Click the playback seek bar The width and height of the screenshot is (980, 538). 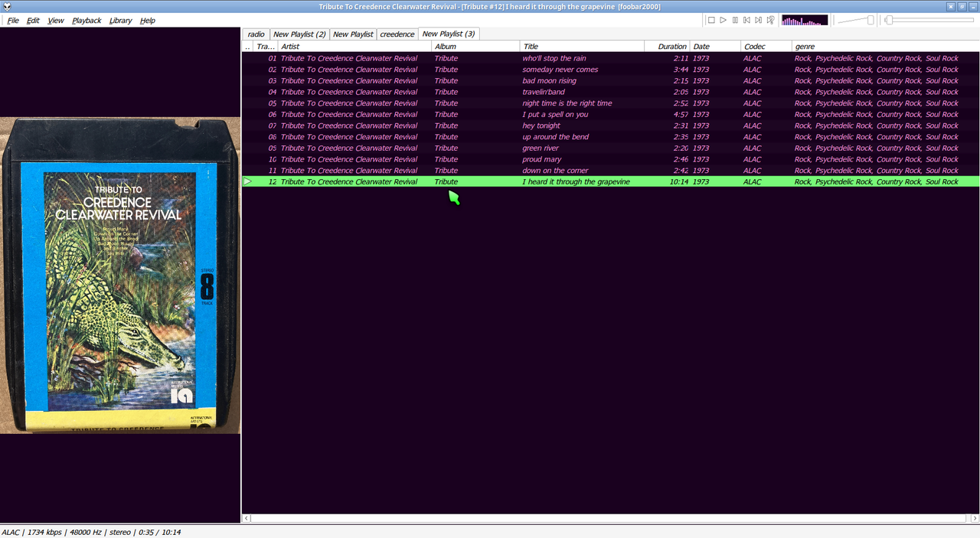pos(930,21)
